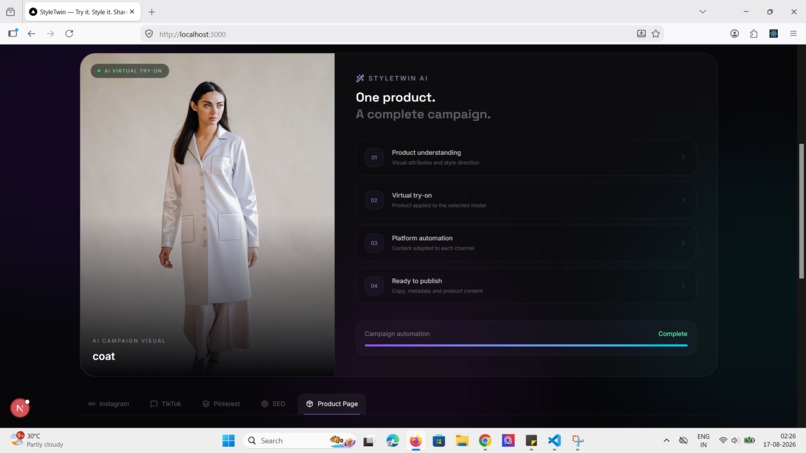Click the 03 step number badge
The image size is (806, 453).
[374, 243]
